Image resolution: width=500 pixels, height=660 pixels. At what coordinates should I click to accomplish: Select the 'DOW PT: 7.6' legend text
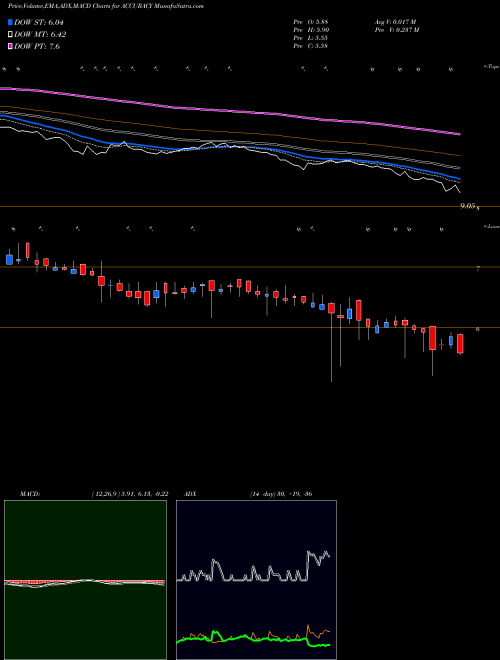pos(37,46)
